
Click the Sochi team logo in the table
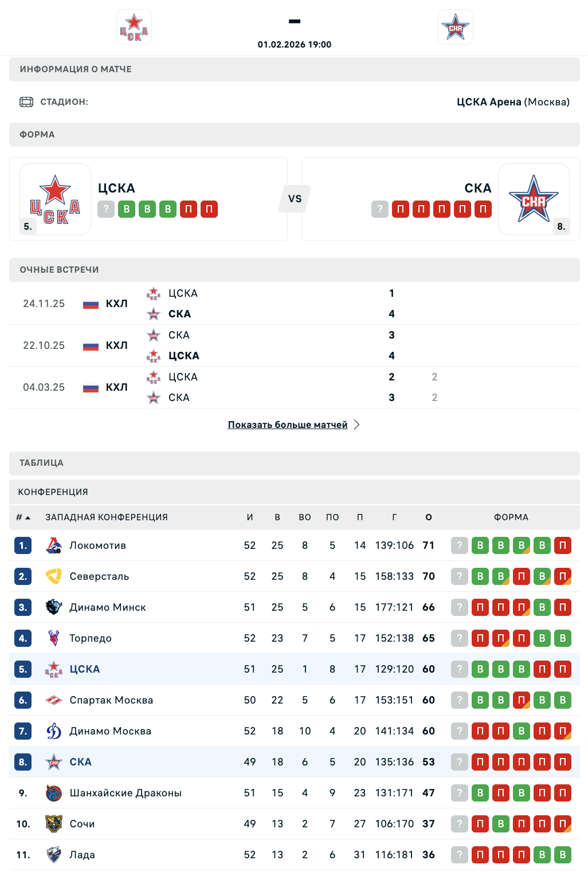(54, 824)
